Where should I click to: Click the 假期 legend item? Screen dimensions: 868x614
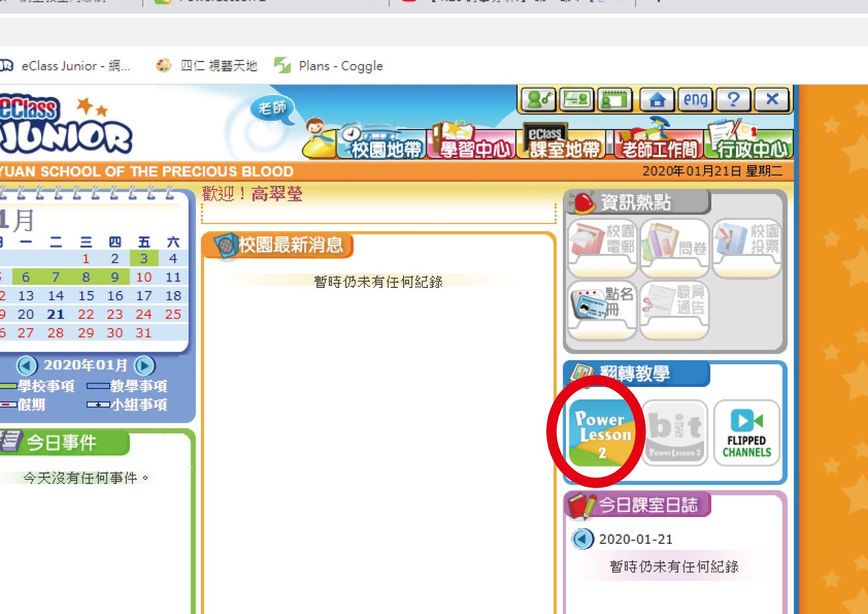tap(23, 404)
